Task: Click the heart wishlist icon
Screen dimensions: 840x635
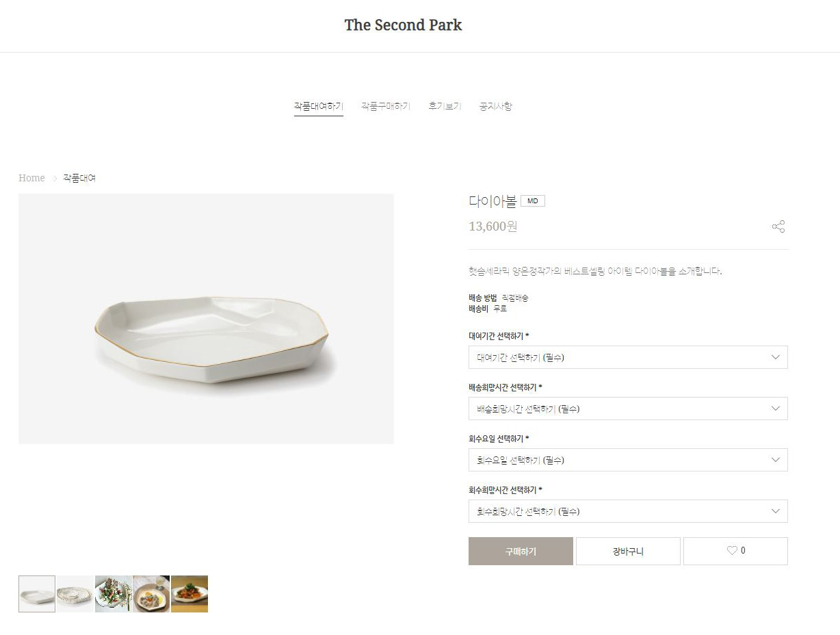Action: point(731,551)
